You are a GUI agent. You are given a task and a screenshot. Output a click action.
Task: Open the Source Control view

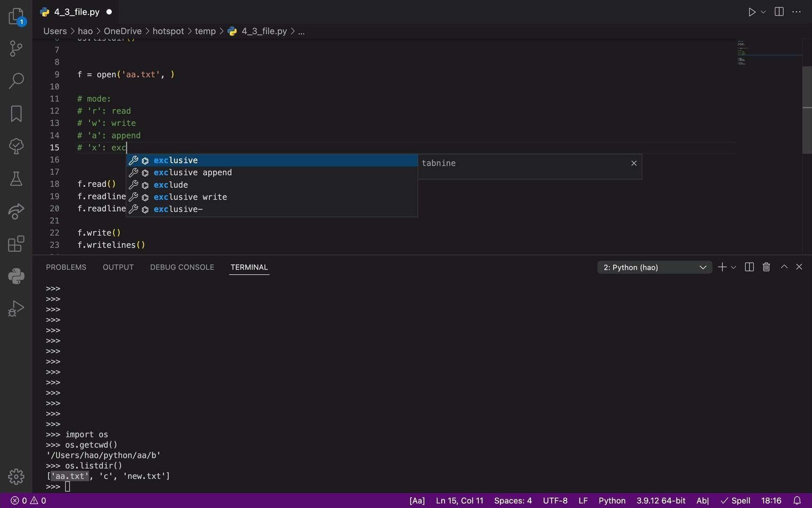(x=16, y=48)
